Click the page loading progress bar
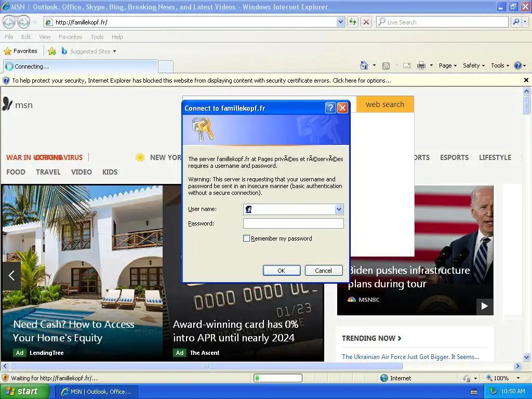 click(x=278, y=378)
